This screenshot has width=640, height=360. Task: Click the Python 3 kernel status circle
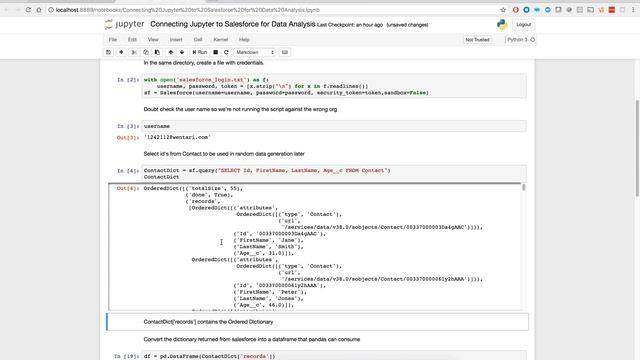point(533,40)
